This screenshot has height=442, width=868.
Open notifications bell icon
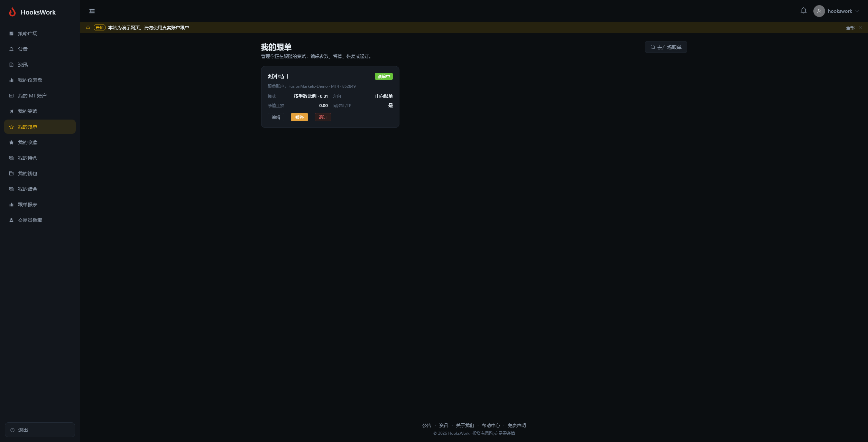point(804,11)
